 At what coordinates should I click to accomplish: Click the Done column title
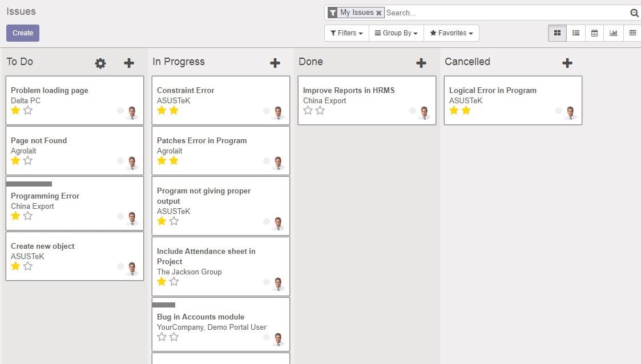[x=311, y=62]
